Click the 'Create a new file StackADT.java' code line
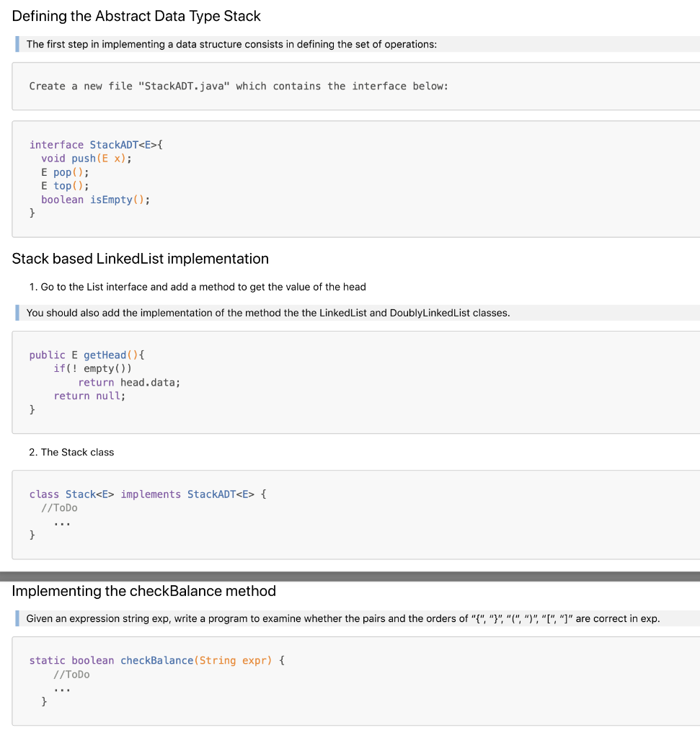The height and width of the screenshot is (738, 700). [x=239, y=86]
